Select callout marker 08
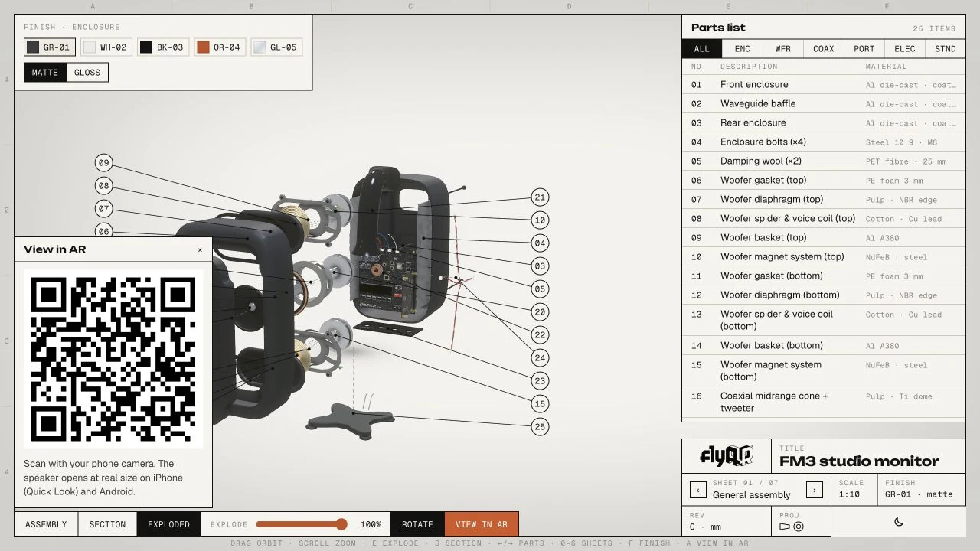 (x=103, y=186)
